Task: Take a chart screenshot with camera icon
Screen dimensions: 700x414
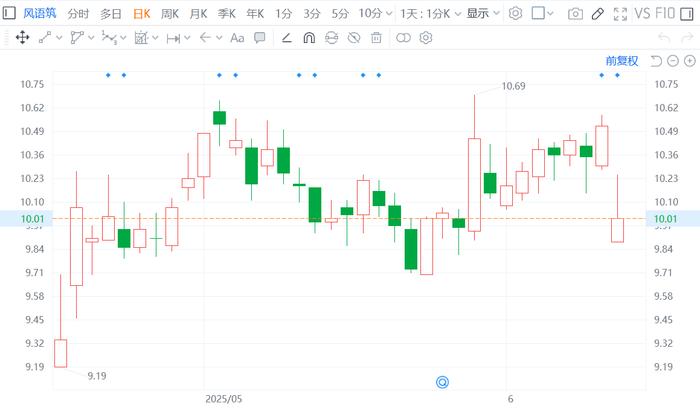Action: click(575, 14)
